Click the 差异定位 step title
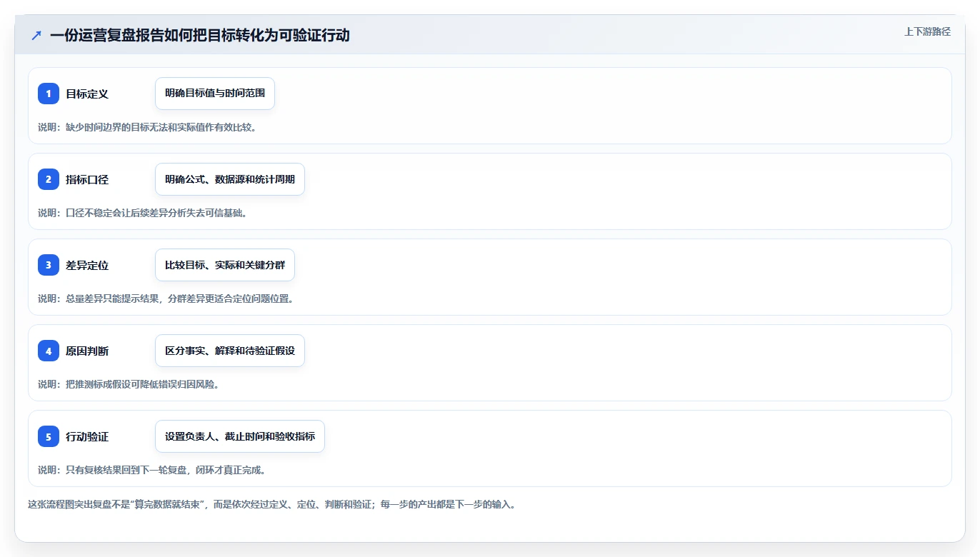The width and height of the screenshot is (980, 557). 87,265
